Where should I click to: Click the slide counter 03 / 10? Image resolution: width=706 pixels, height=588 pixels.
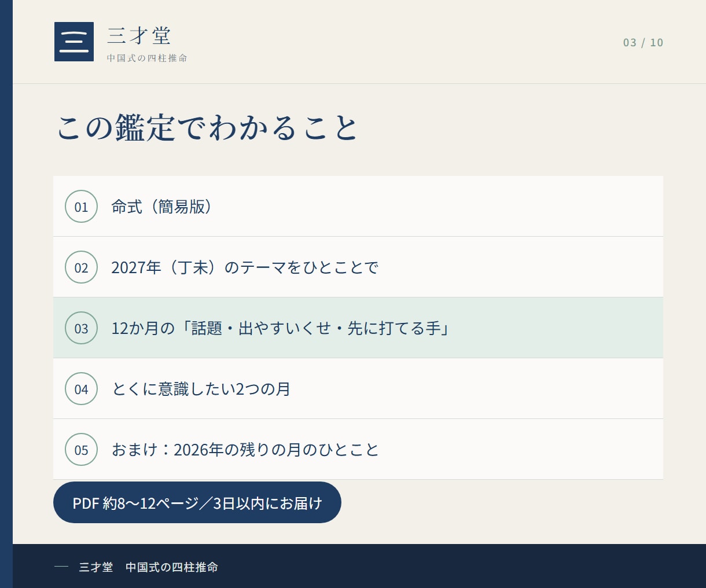[x=643, y=43]
